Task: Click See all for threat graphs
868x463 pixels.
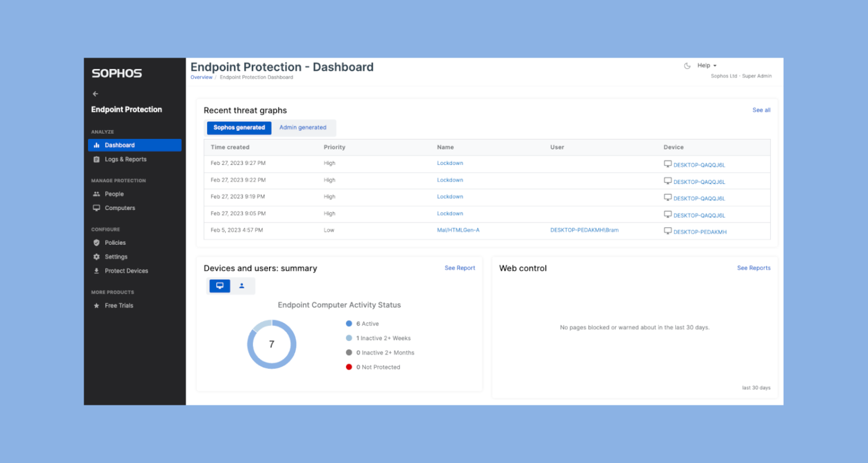Action: coord(761,110)
